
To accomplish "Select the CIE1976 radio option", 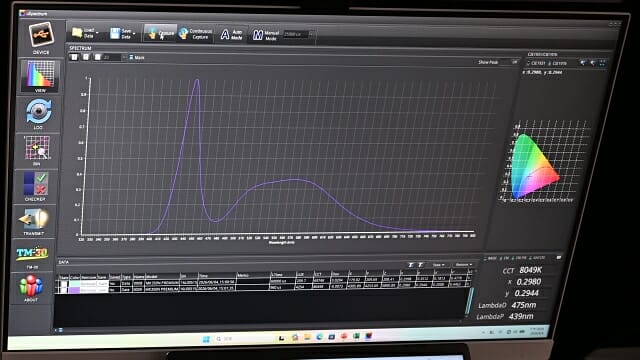I will click(557, 63).
